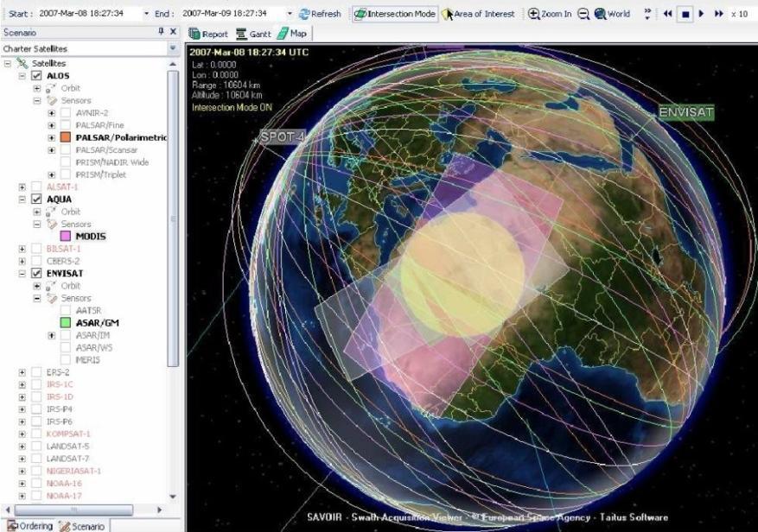Close the Scenario panel
Image resolution: width=758 pixels, height=532 pixels.
pyautogui.click(x=173, y=32)
